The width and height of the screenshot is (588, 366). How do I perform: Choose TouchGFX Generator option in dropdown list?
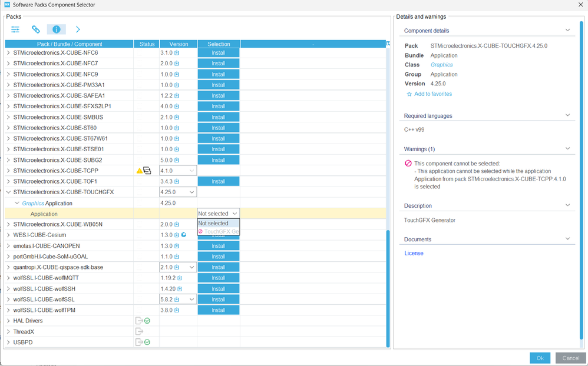point(218,231)
